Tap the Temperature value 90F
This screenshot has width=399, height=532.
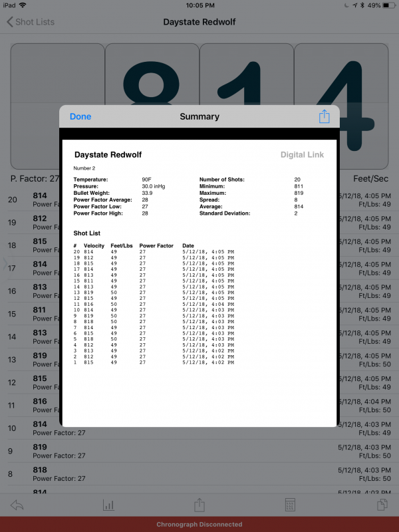click(146, 180)
